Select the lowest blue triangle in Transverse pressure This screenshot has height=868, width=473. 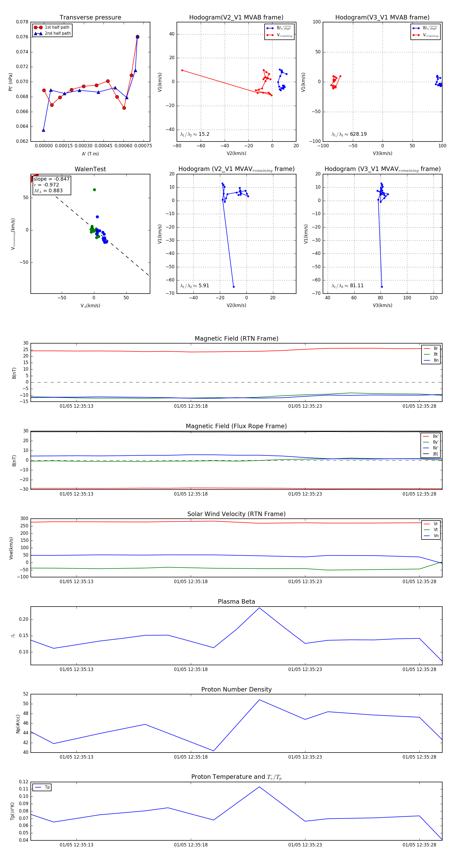pos(43,130)
